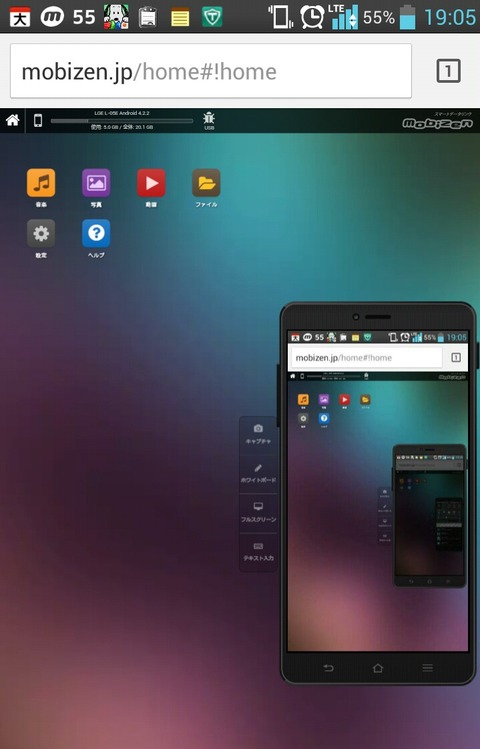
Task: Tap the red calendar 大 icon in the top status bar
Action: (20, 17)
